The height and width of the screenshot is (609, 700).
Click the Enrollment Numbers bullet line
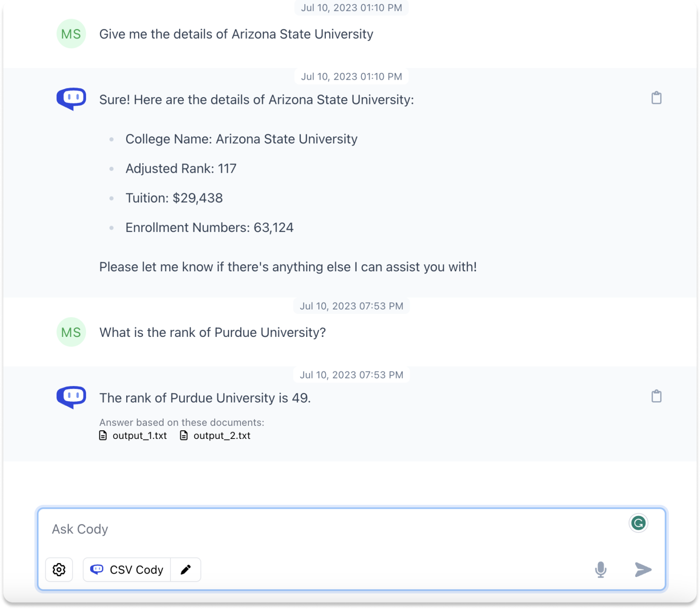click(x=209, y=227)
